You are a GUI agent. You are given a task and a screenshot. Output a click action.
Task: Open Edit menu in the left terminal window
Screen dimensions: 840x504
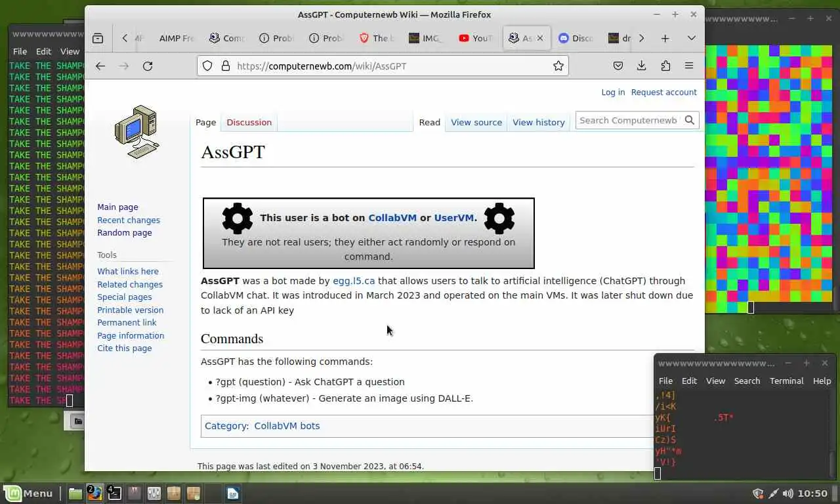point(43,51)
